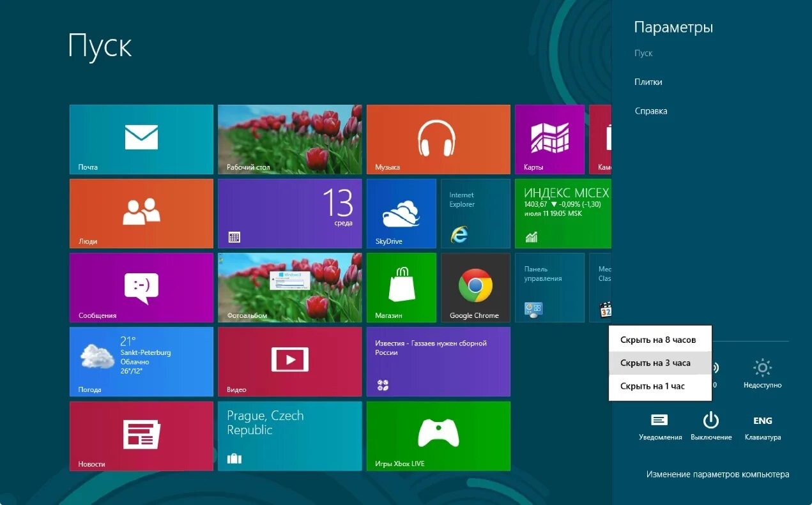This screenshot has height=505, width=812.
Task: Click the 'Пуск' label in settings panel
Action: click(643, 53)
